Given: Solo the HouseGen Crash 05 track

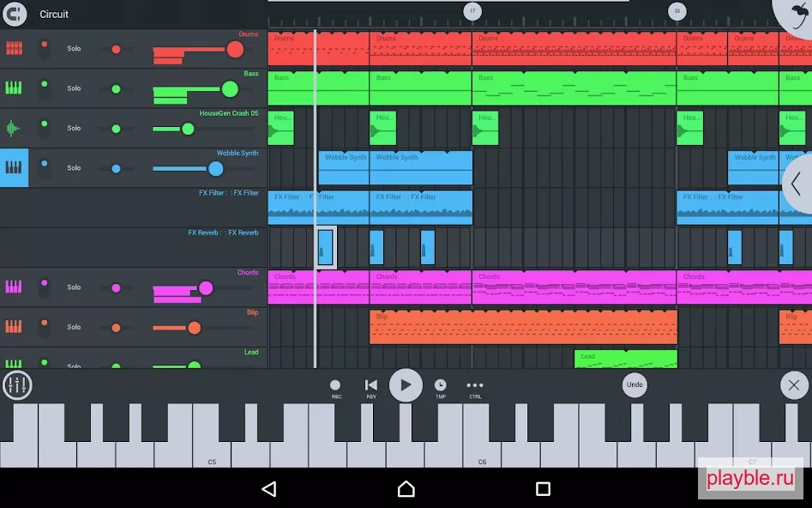Looking at the screenshot, I should coord(74,128).
